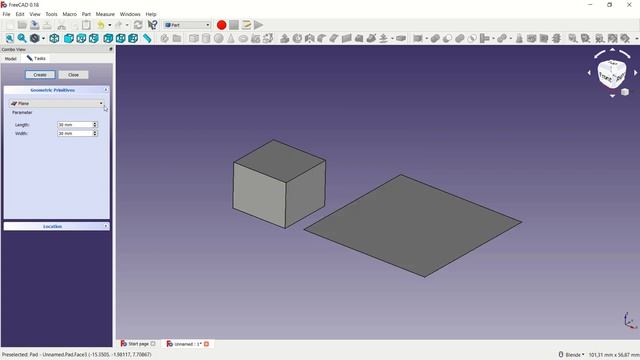Click the create cone primitive icon
The width and height of the screenshot is (640, 360).
231,38
